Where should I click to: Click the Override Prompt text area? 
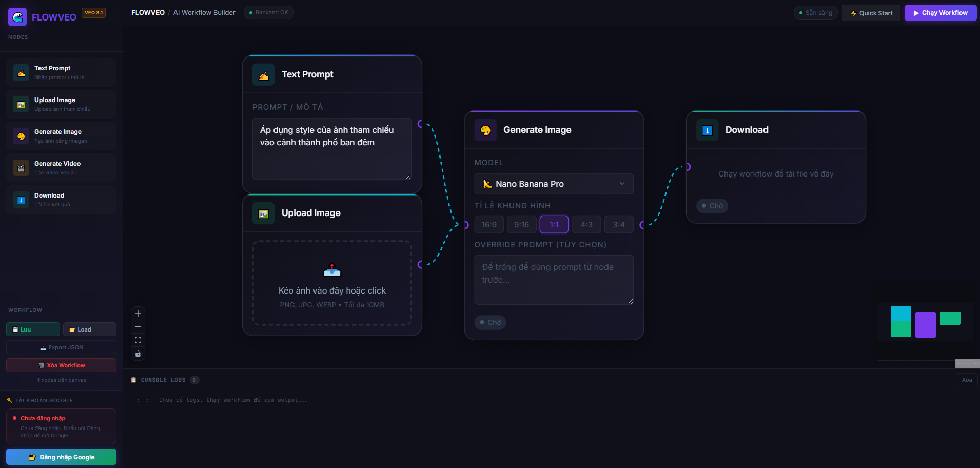[554, 280]
